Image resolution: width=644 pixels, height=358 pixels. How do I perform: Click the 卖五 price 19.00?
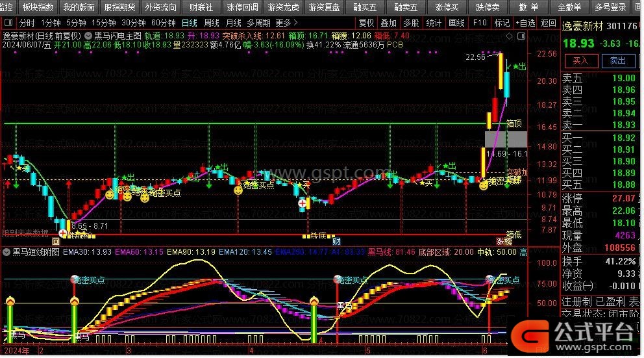623,78
